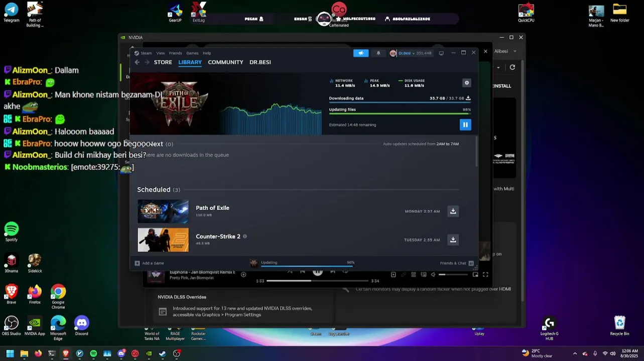Viewport: 644px width, 361px height.
Task: Click the Euphoria album art thumbnail
Action: tap(155, 276)
